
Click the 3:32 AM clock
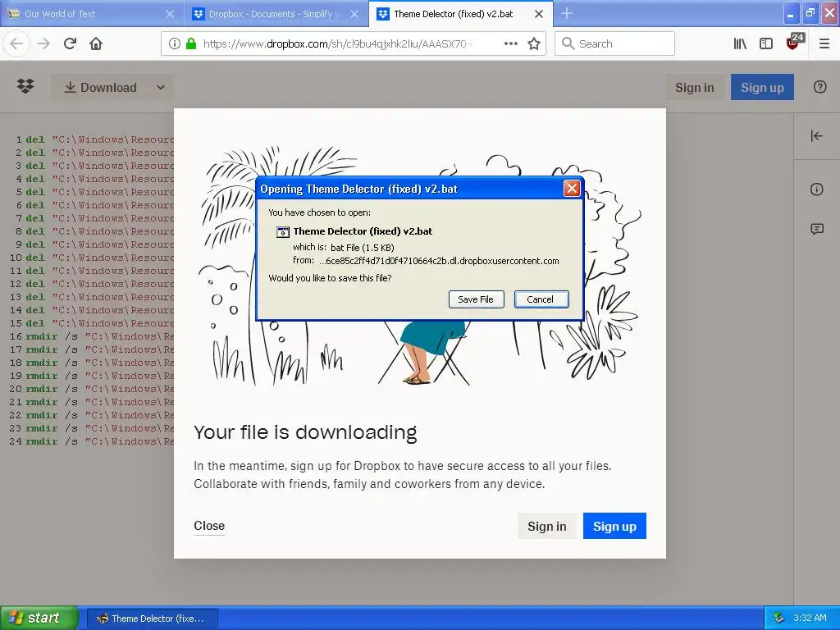point(810,618)
